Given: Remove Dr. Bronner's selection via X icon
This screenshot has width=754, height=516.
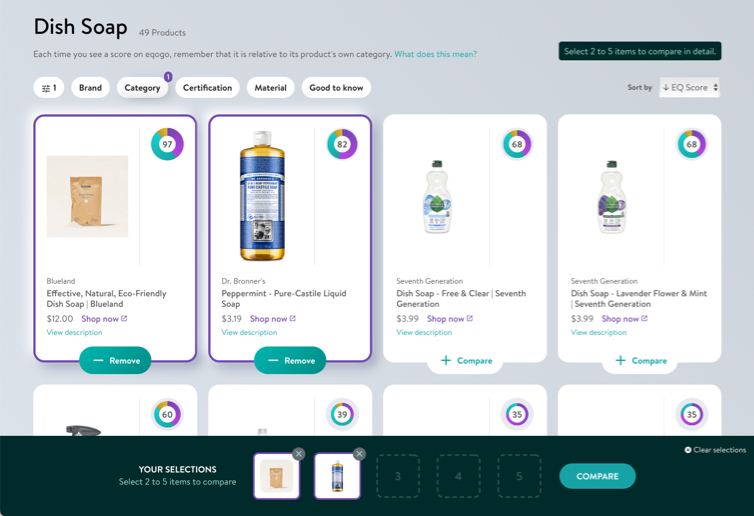Looking at the screenshot, I should pyautogui.click(x=360, y=454).
